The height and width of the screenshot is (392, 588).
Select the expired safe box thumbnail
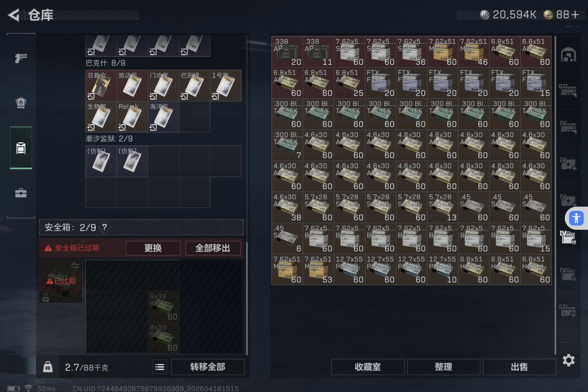point(61,281)
